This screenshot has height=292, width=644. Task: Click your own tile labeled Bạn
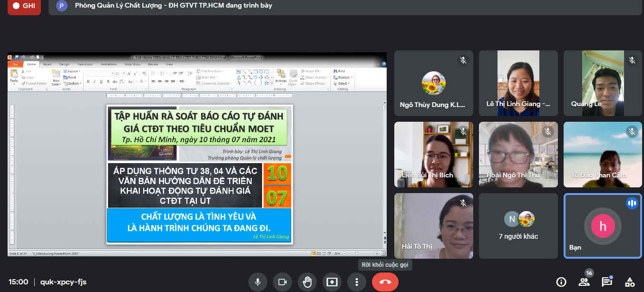tap(603, 226)
